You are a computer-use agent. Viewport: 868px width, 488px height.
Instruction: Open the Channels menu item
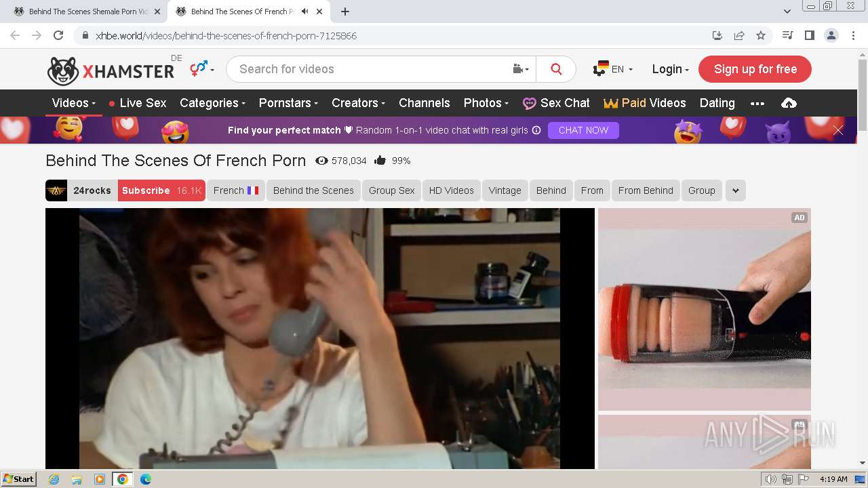pyautogui.click(x=425, y=103)
